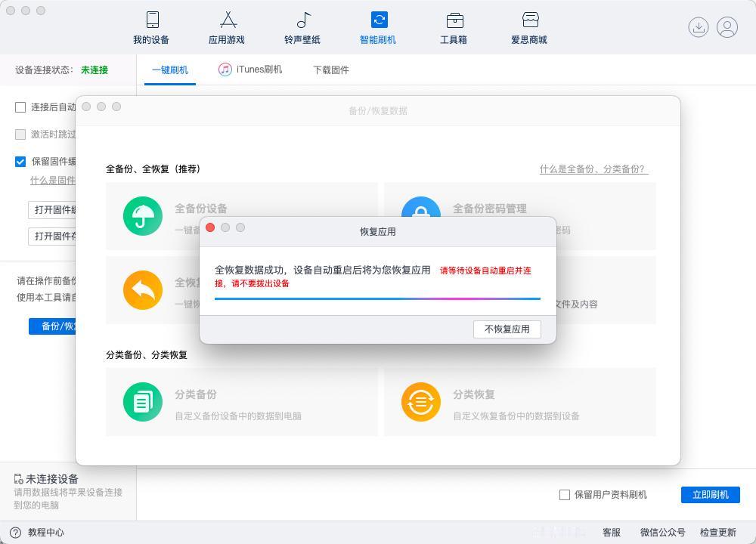Open the 应用游戏 section

click(x=227, y=29)
